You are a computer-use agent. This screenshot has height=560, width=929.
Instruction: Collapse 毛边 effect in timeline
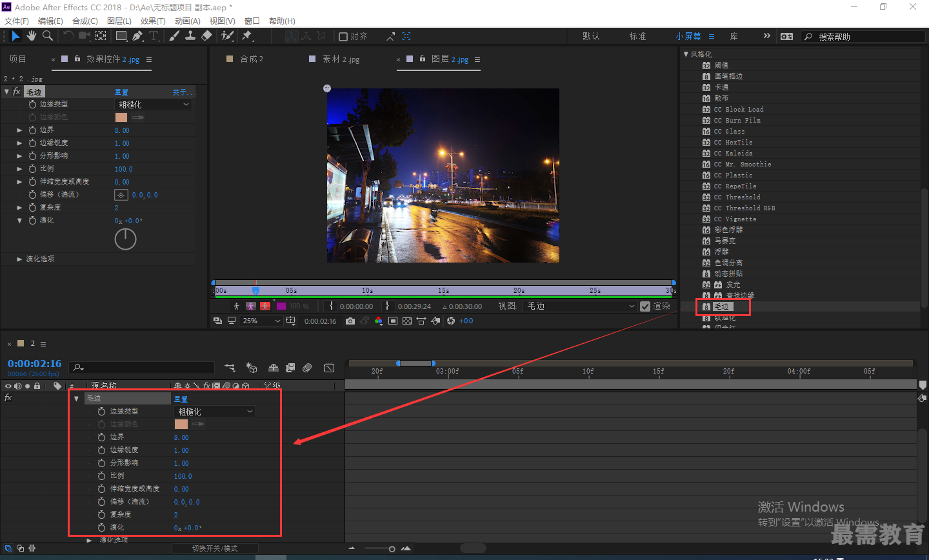[76, 399]
